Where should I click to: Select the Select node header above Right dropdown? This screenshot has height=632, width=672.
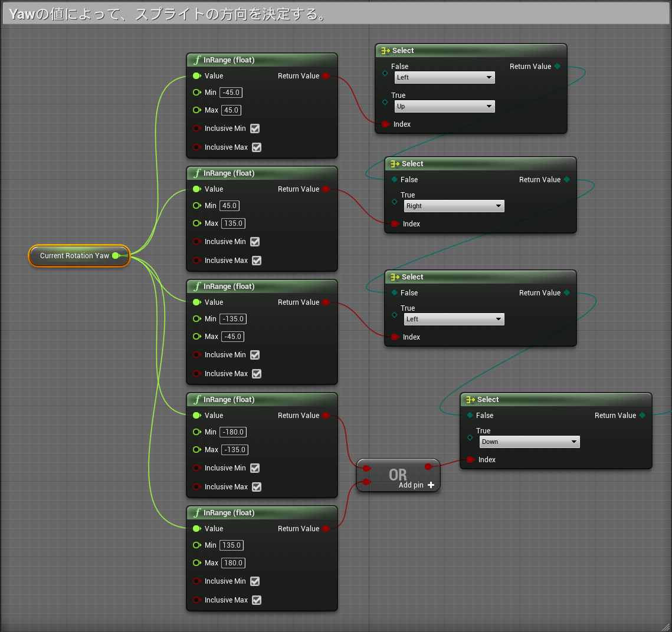coord(480,163)
